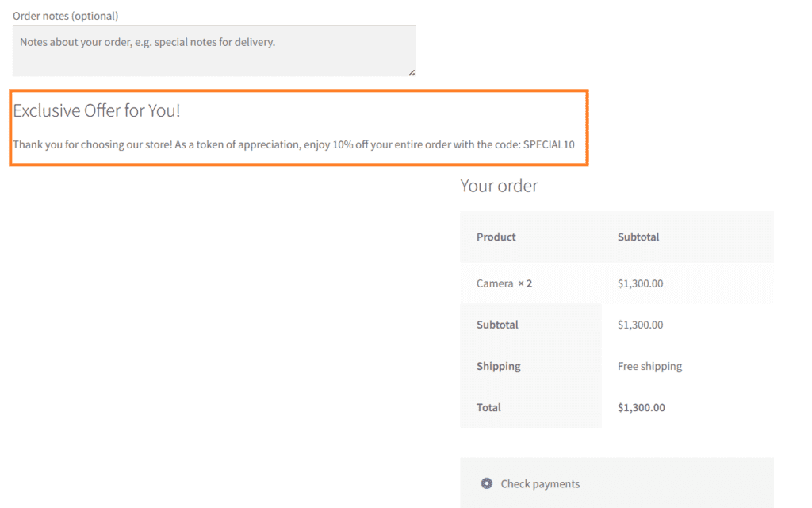Click the Free shipping text

[649, 366]
